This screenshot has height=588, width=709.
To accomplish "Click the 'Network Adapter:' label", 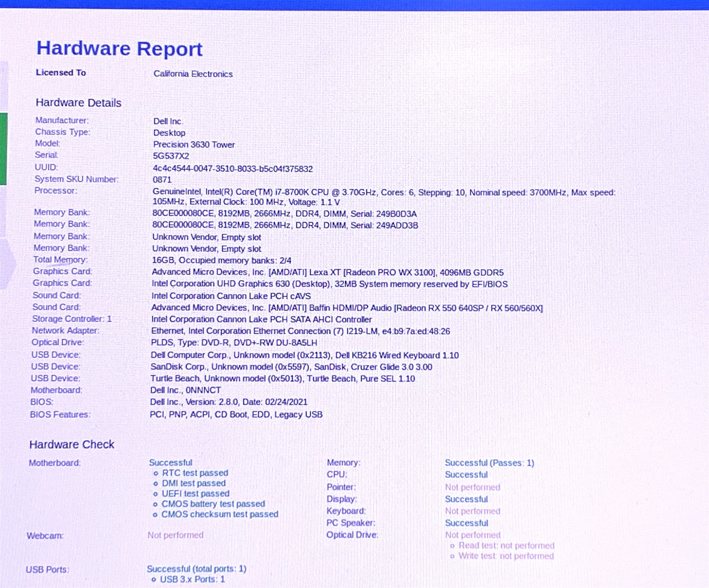I will point(66,330).
